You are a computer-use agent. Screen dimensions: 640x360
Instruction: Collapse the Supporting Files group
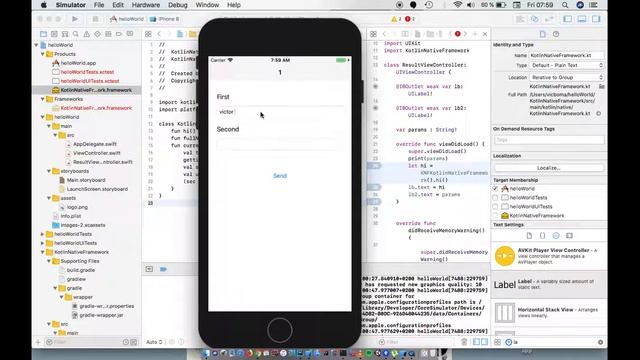tap(49, 261)
